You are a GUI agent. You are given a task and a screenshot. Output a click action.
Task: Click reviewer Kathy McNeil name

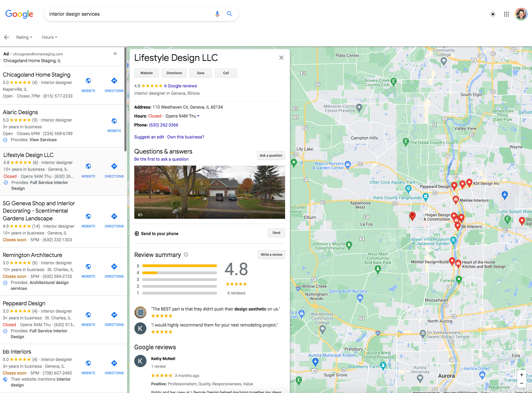tap(163, 359)
